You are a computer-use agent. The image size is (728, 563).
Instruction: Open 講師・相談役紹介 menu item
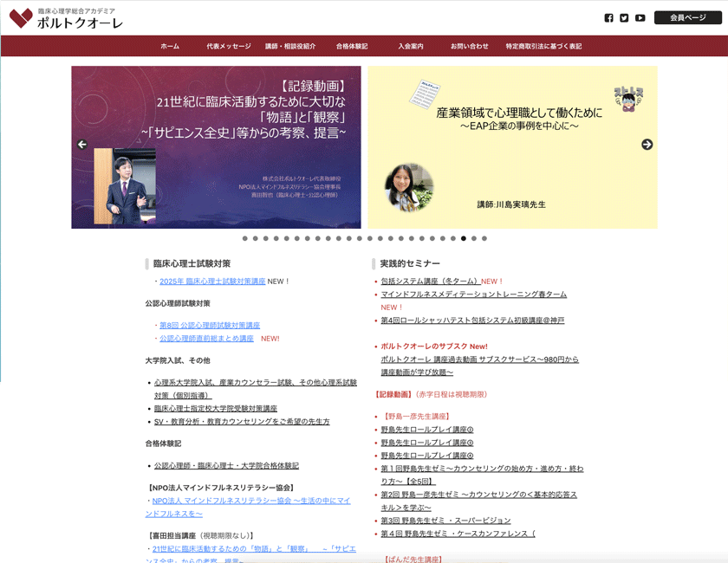click(290, 46)
